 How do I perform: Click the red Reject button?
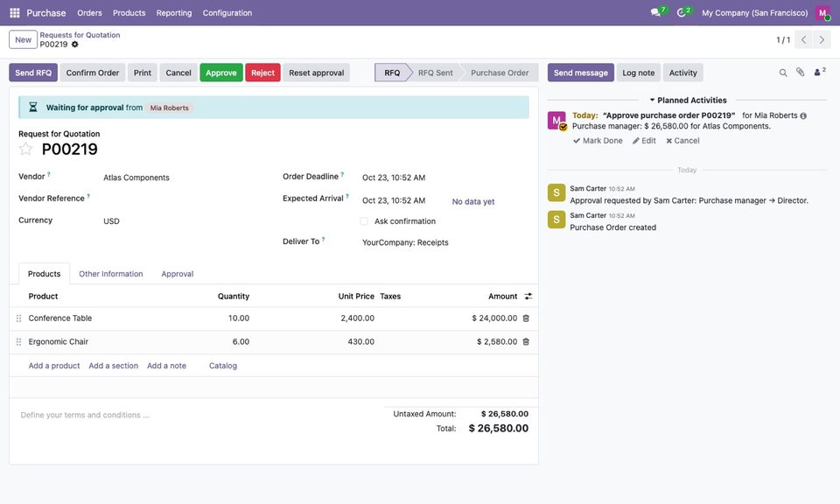click(262, 73)
